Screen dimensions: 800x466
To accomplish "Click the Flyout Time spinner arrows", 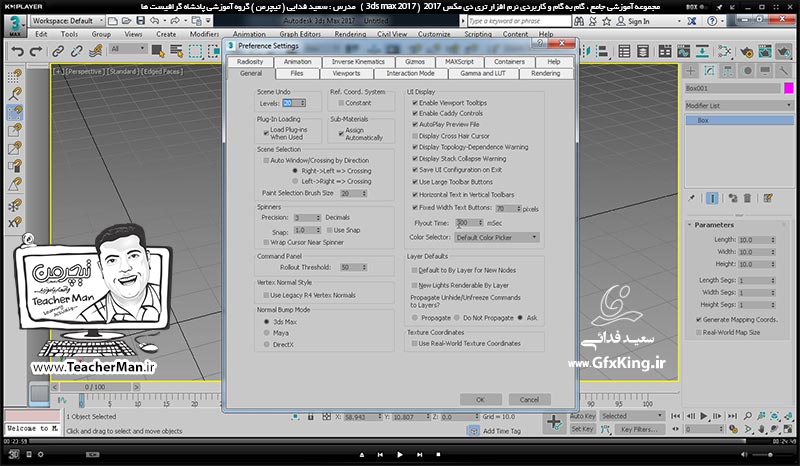I will 480,223.
